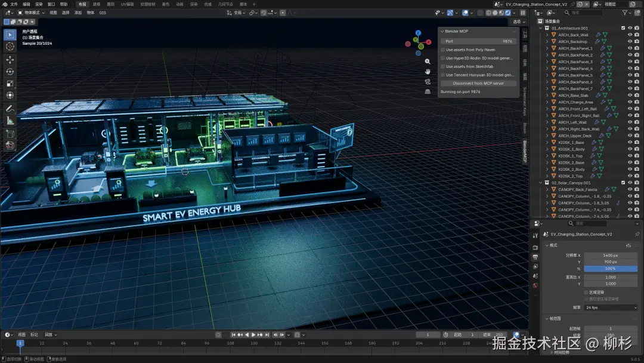
Task: Switch to the 建模 workspace tab
Action: (97, 4)
